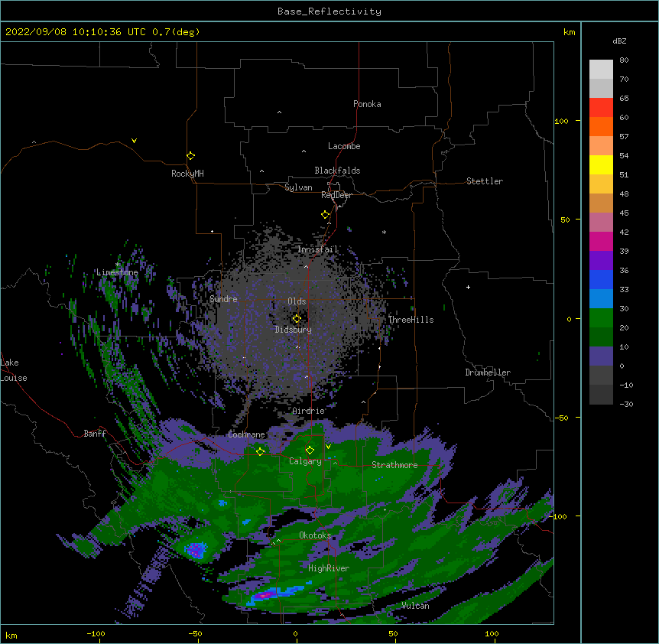Select the 36 dBZ blue color swatch
659x644 pixels.
(x=601, y=279)
